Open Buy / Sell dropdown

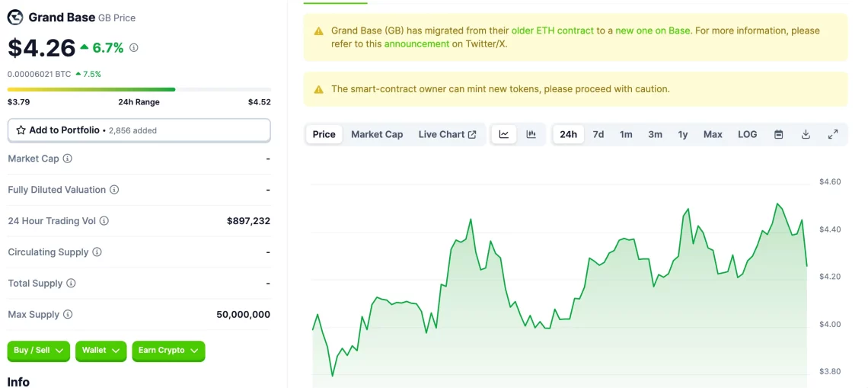39,351
